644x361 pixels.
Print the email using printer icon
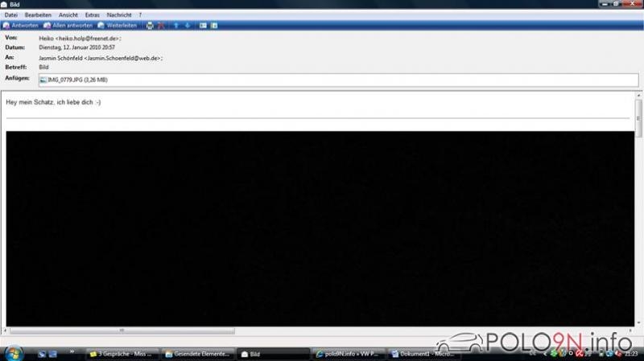coord(149,26)
